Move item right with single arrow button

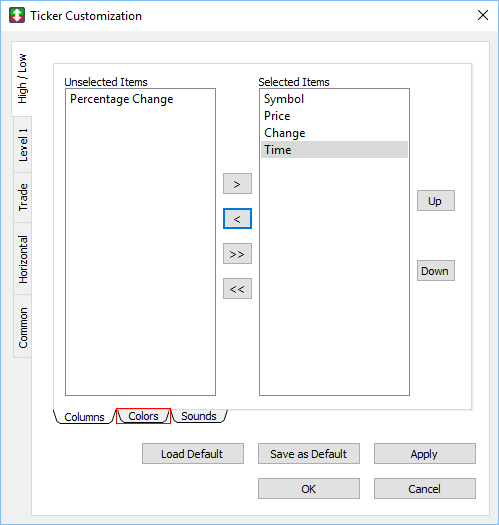pos(237,183)
